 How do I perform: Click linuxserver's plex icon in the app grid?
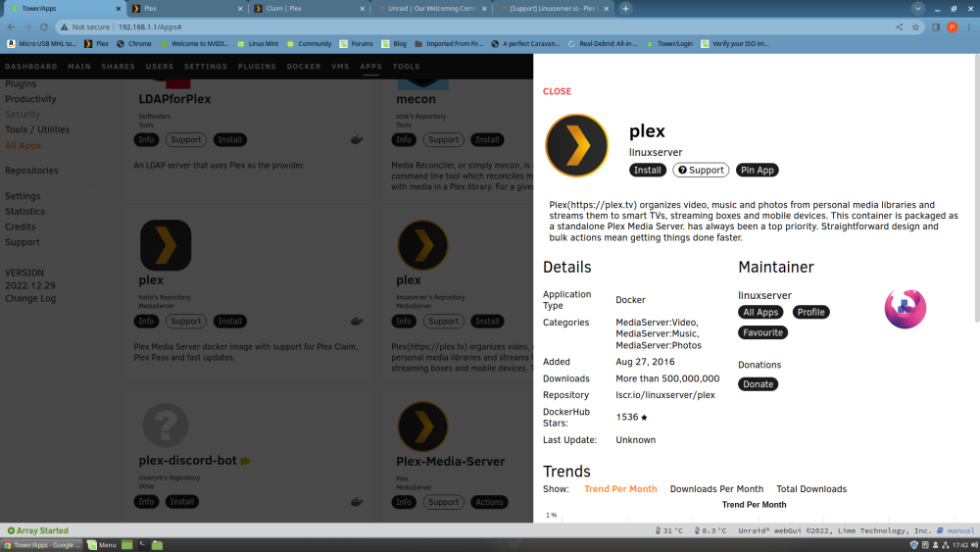coord(423,245)
